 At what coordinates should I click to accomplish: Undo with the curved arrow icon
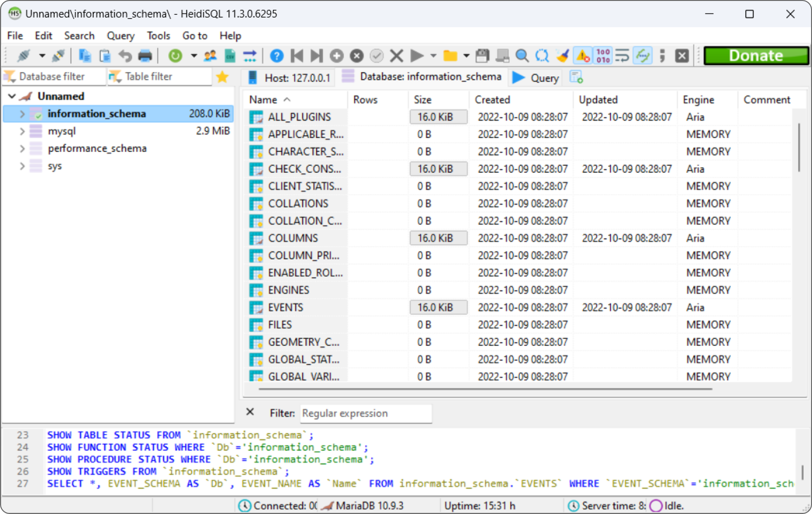pyautogui.click(x=125, y=56)
